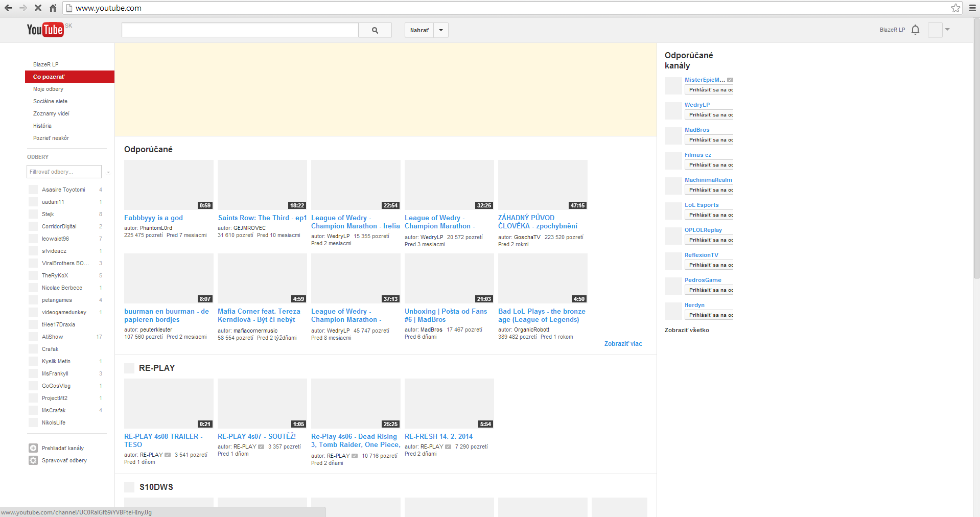Click author GoschaTV under ZÁHADNÝ PŮVOD
The width and height of the screenshot is (980, 517).
click(527, 237)
